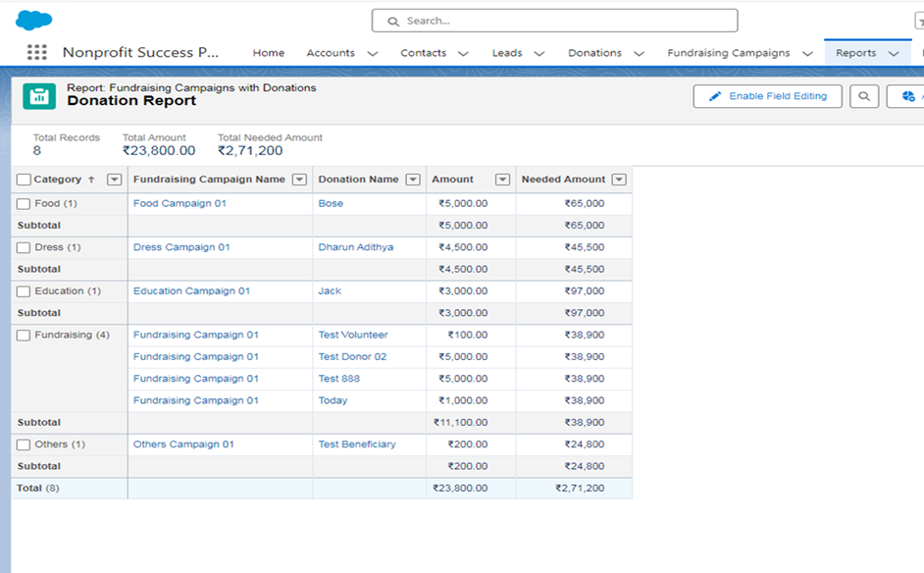Click the Total Amount ₹23,800.00 summary value
The image size is (924, 573).
point(159,151)
